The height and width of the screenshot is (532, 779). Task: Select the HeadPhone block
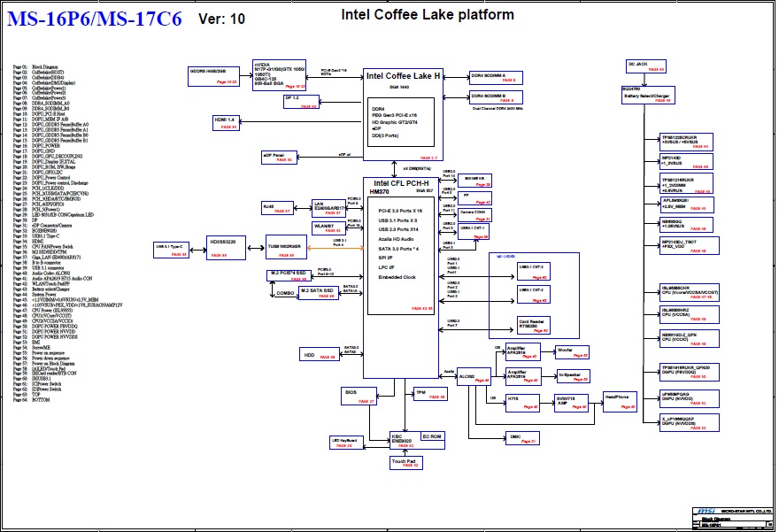click(x=621, y=400)
